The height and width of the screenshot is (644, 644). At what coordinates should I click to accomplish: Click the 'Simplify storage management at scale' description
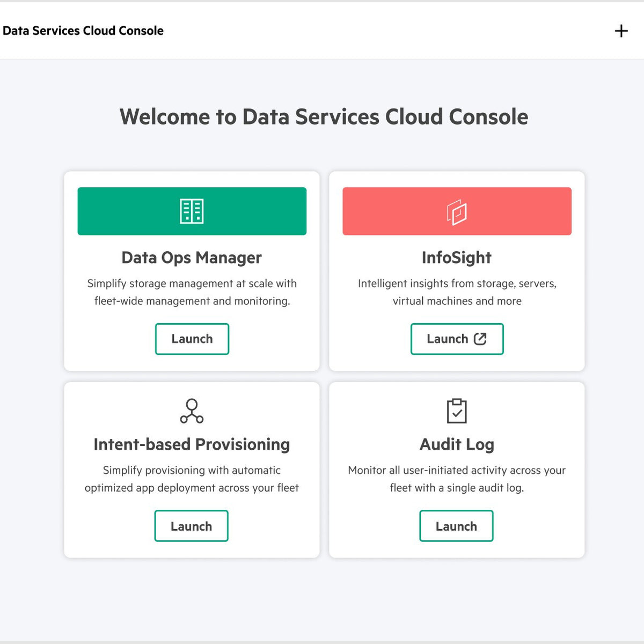click(x=192, y=292)
